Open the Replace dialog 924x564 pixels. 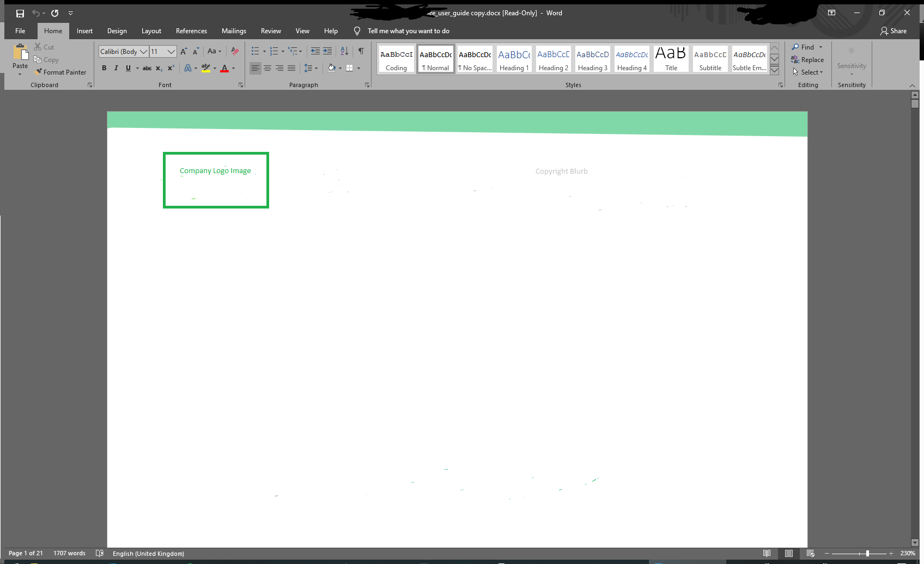[807, 60]
